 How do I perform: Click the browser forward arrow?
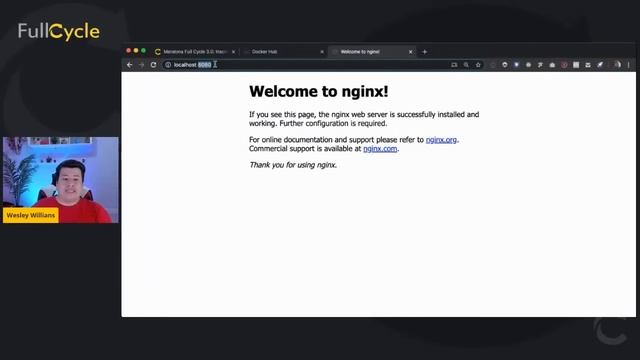pyautogui.click(x=141, y=65)
